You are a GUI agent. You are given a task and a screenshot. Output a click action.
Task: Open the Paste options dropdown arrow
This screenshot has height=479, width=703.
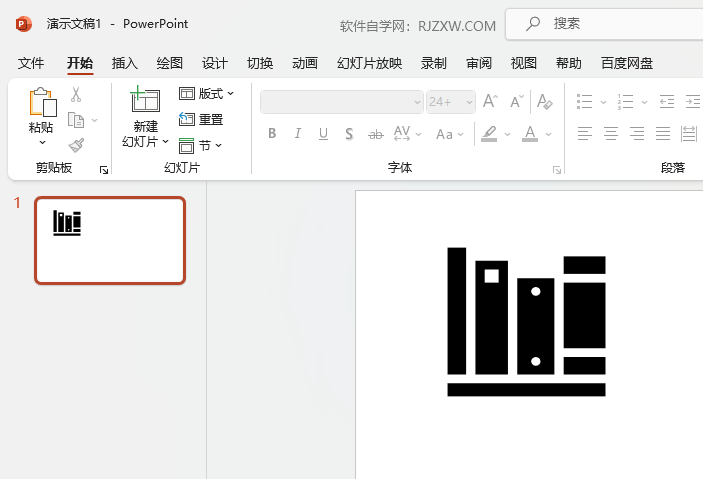(x=42, y=142)
